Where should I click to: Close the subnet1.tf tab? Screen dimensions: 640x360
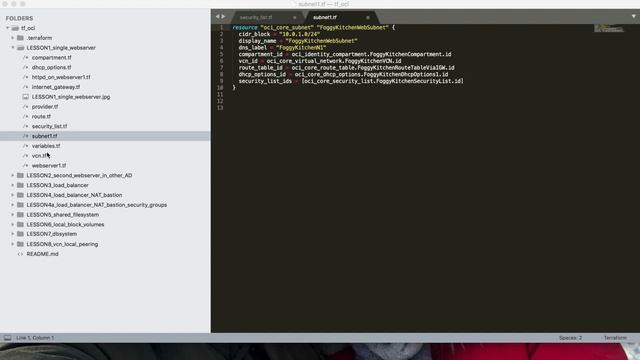click(368, 18)
